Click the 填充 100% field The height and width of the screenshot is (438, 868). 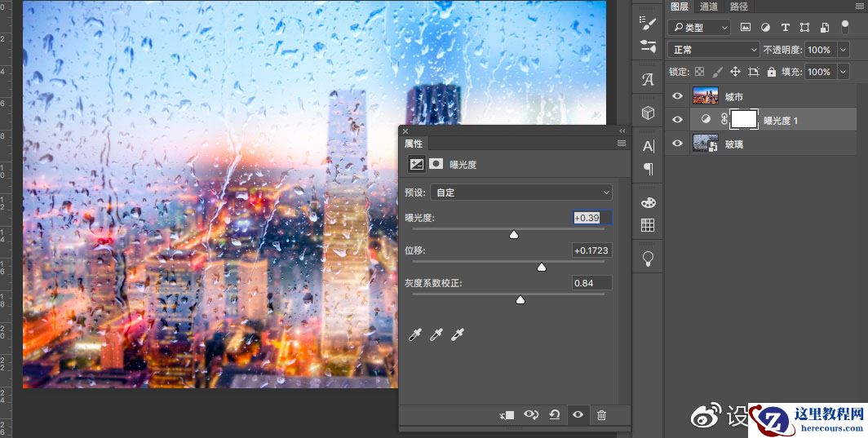821,72
